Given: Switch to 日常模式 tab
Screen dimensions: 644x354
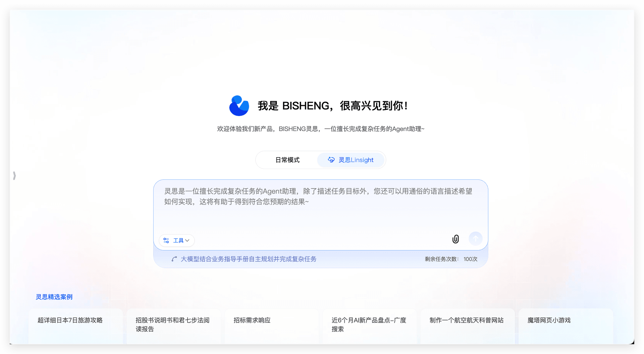Looking at the screenshot, I should coord(287,160).
